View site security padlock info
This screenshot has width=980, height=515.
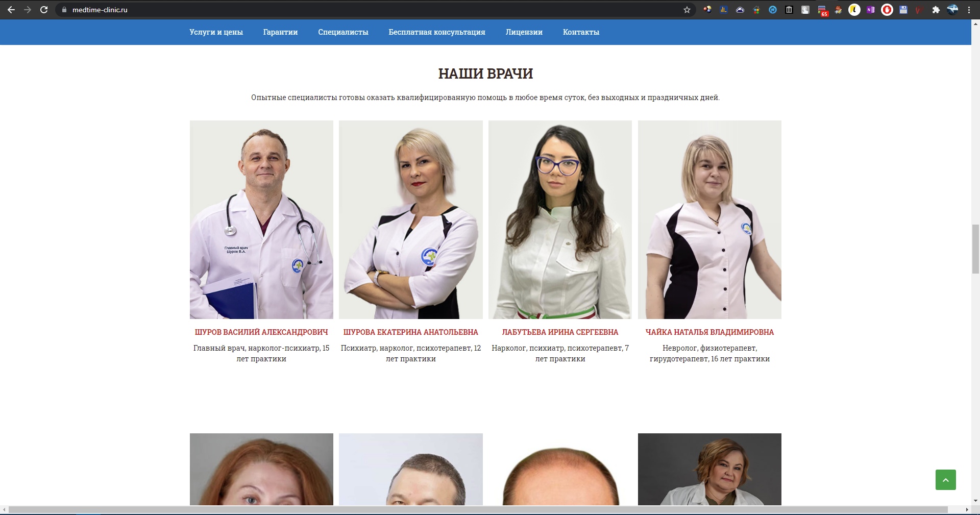pyautogui.click(x=64, y=10)
